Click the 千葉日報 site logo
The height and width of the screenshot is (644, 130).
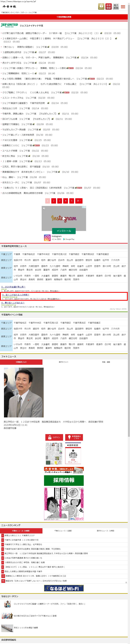(x=10, y=7)
